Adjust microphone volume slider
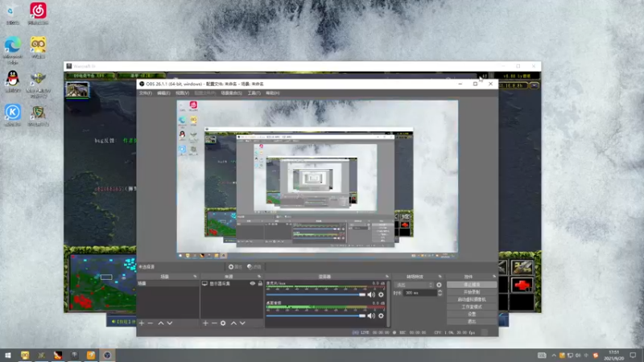The image size is (644, 362). point(316,294)
